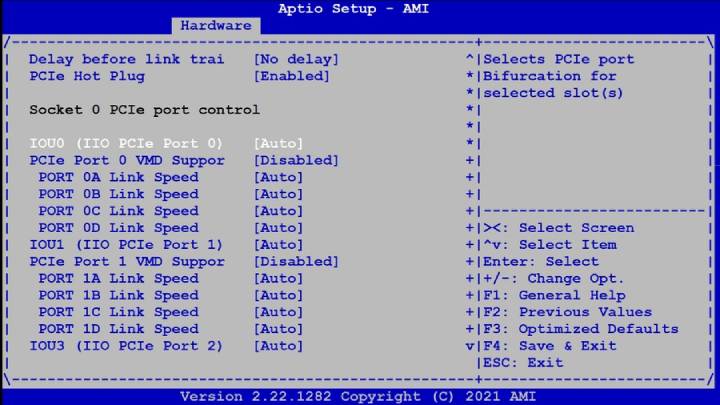Select IOU1 (IIO PCIe Port 1) row
Viewport: 720px width, 405px height.
(126, 245)
